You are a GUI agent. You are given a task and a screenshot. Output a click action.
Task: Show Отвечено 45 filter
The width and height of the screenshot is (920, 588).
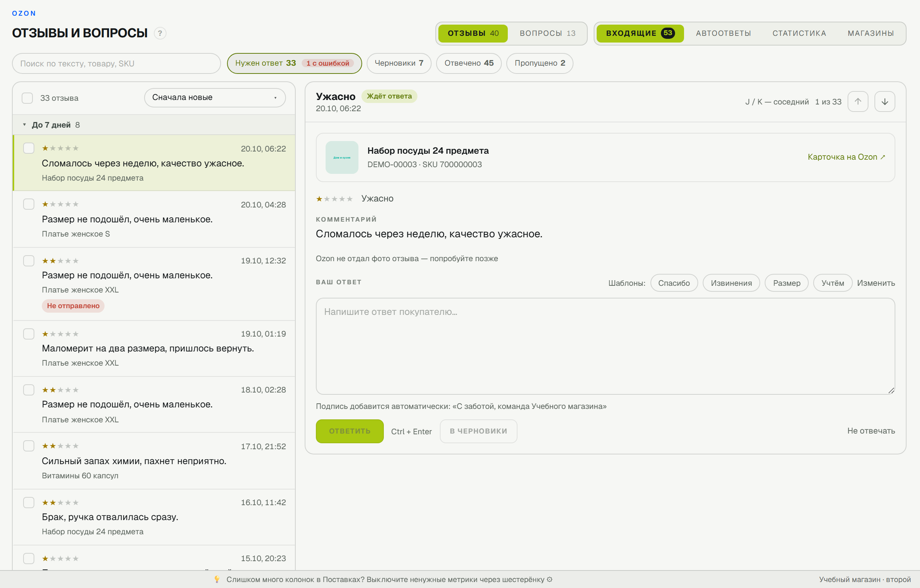(x=469, y=63)
